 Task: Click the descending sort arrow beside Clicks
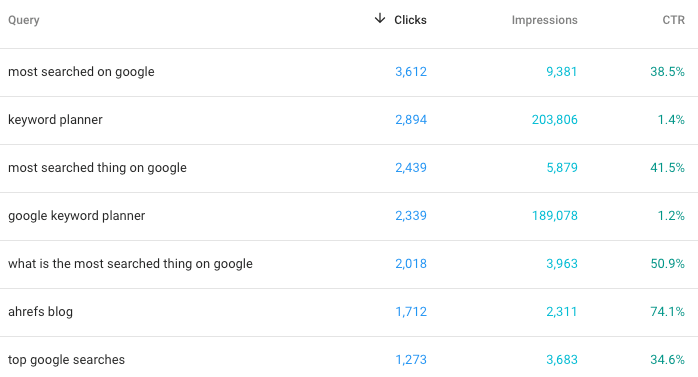(x=380, y=19)
